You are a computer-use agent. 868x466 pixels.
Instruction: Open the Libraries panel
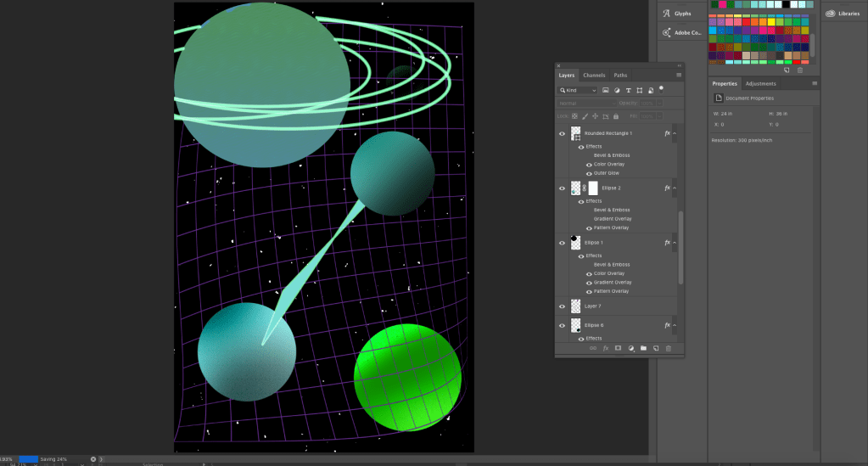tap(842, 14)
